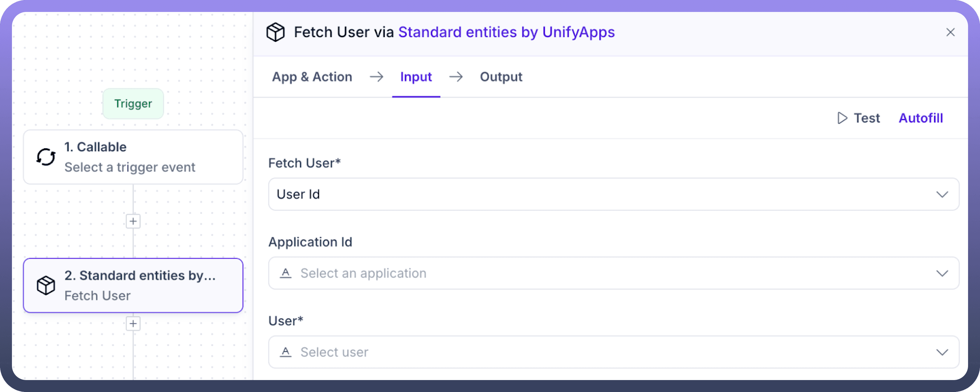
Task: Click the Autofill button
Action: click(921, 118)
